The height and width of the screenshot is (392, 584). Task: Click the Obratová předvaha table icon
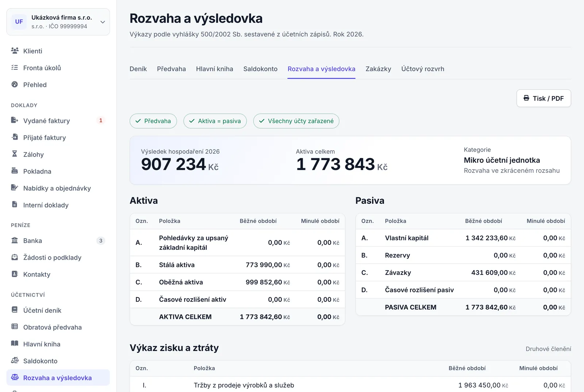15,326
